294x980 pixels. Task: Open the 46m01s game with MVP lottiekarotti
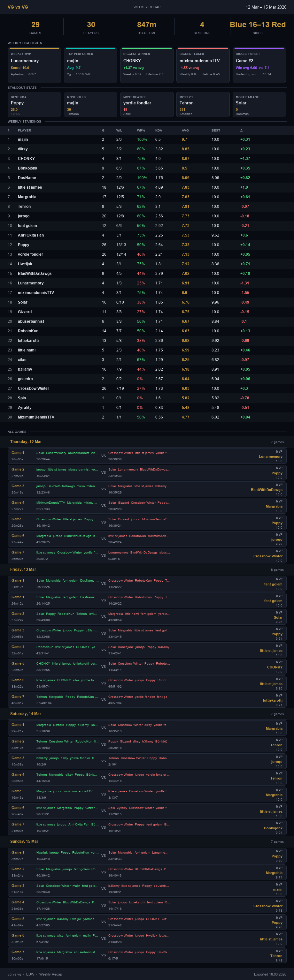click(x=147, y=700)
